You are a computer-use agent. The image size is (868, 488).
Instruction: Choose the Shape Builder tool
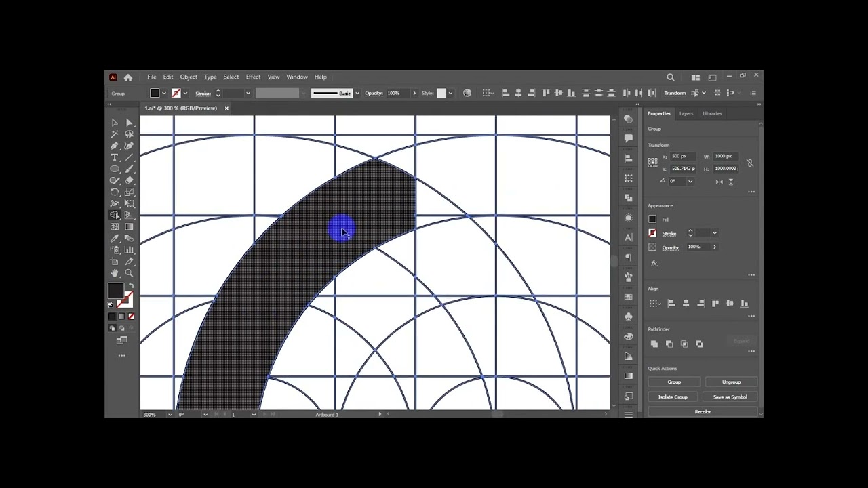pos(115,215)
